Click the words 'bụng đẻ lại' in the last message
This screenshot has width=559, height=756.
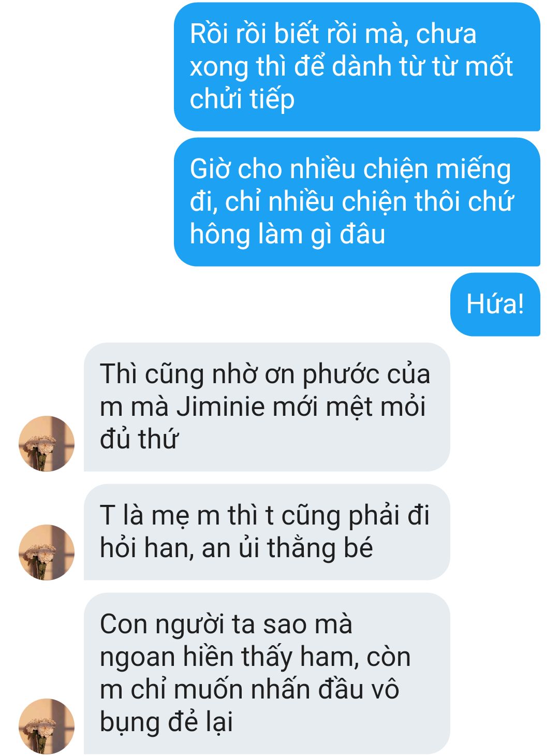[x=166, y=722]
